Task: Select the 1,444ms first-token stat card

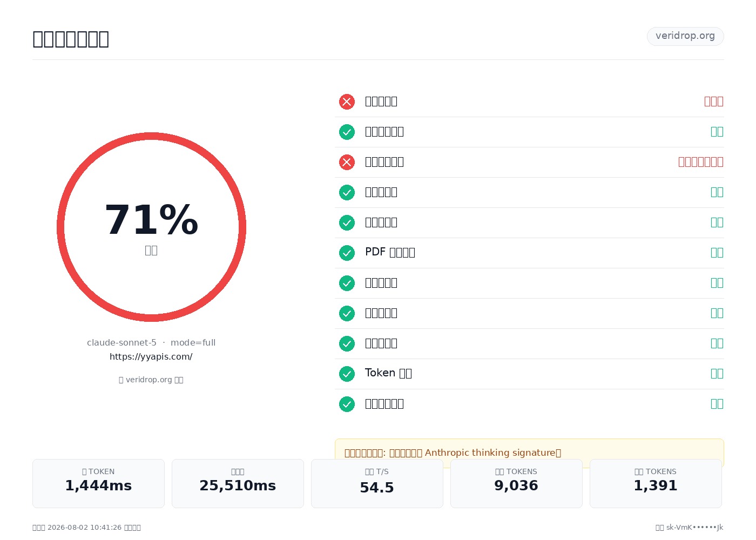Action: (x=98, y=483)
